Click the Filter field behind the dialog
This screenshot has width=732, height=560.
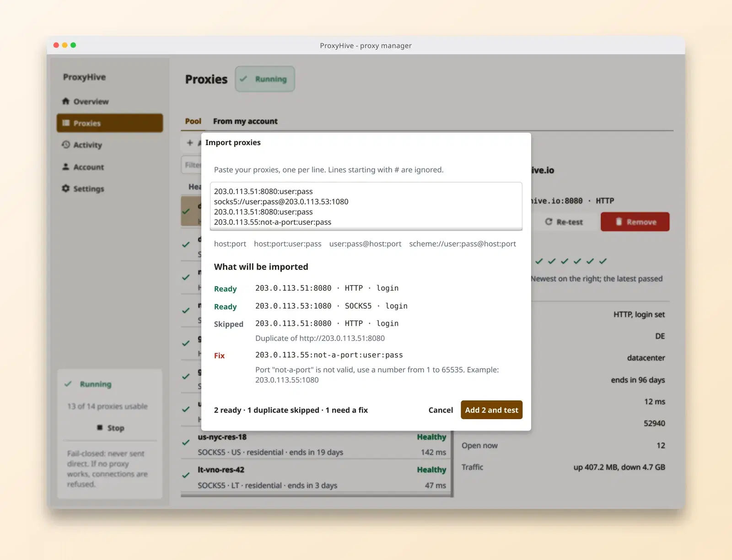click(192, 165)
